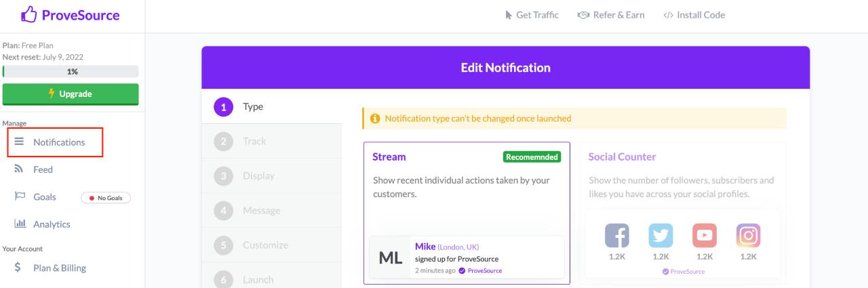
Task: Click the No Goals status badge
Action: click(106, 198)
